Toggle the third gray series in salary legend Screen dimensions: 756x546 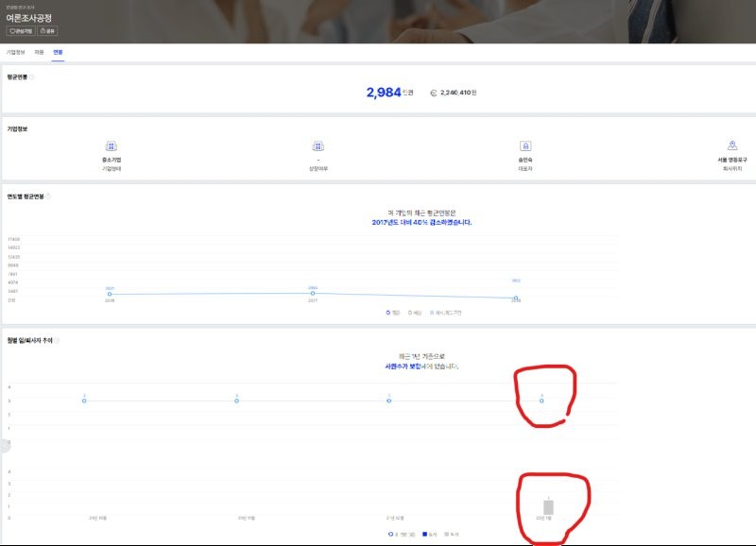click(x=445, y=313)
